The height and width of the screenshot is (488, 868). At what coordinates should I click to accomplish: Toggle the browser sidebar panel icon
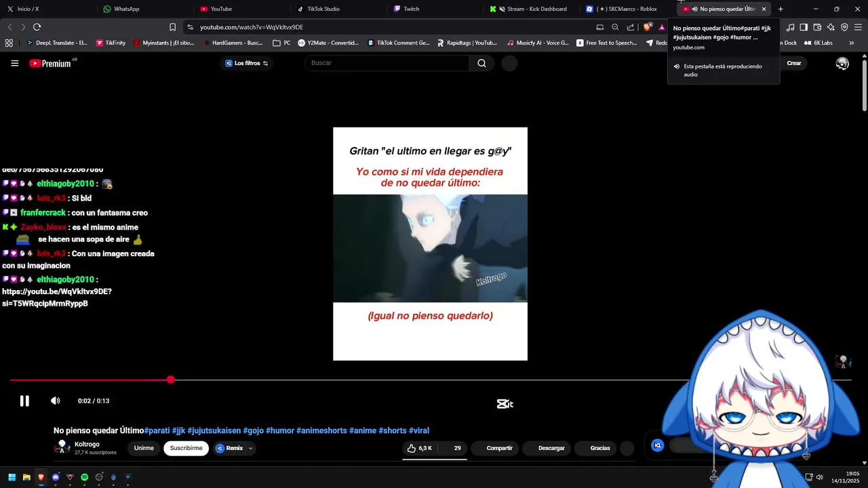click(804, 27)
